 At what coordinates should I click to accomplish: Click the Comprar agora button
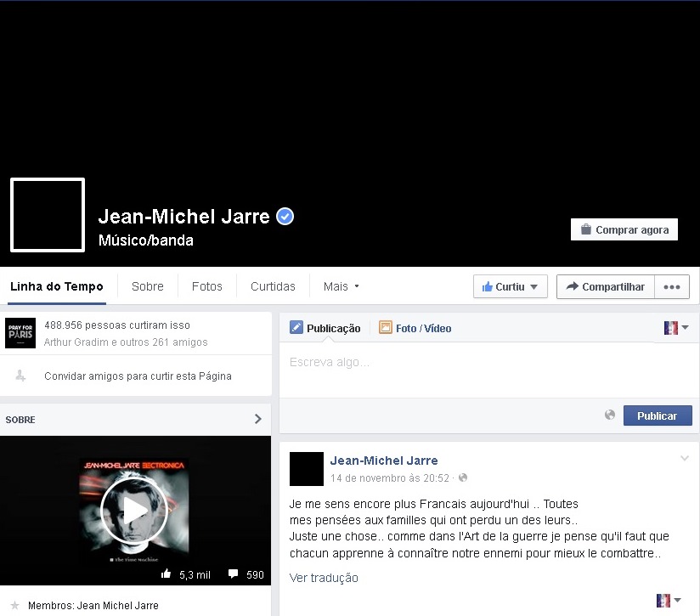click(624, 229)
